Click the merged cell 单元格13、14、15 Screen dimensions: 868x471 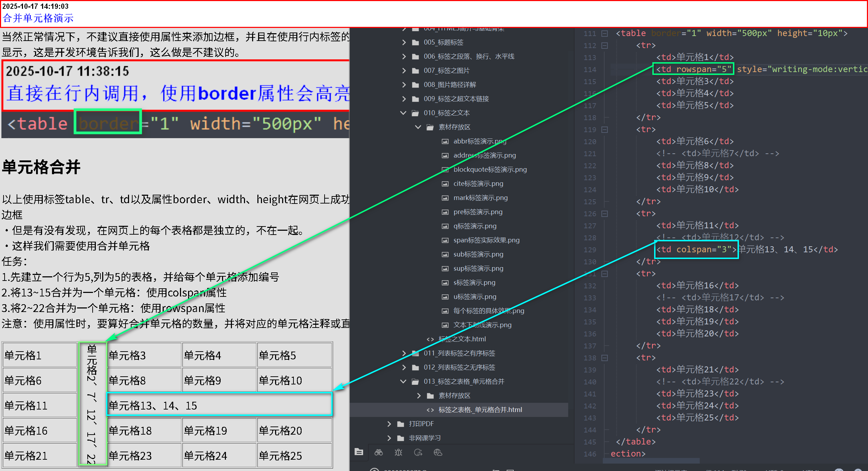pyautogui.click(x=219, y=406)
